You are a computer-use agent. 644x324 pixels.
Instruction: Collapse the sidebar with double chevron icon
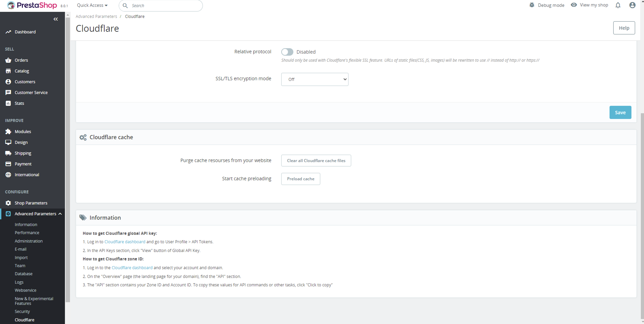56,19
